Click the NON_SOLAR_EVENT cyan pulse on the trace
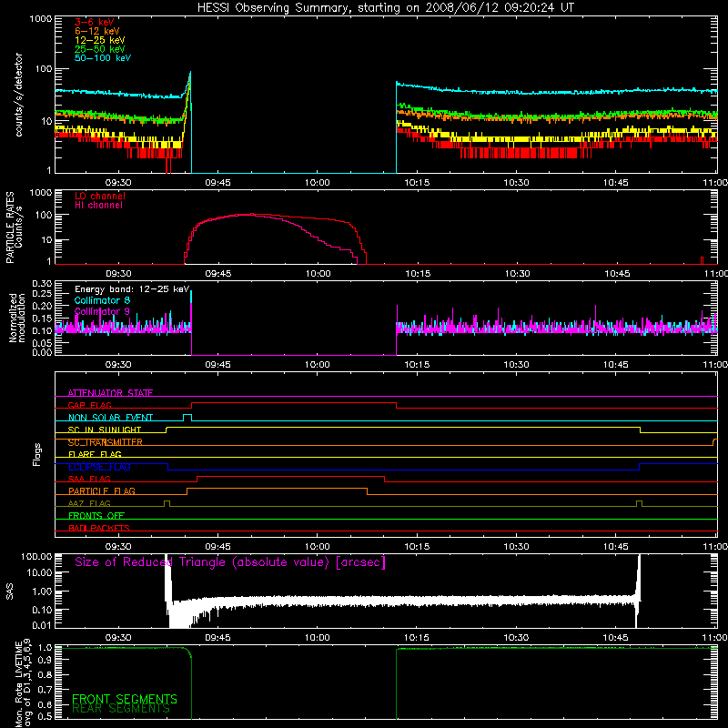 [187, 417]
